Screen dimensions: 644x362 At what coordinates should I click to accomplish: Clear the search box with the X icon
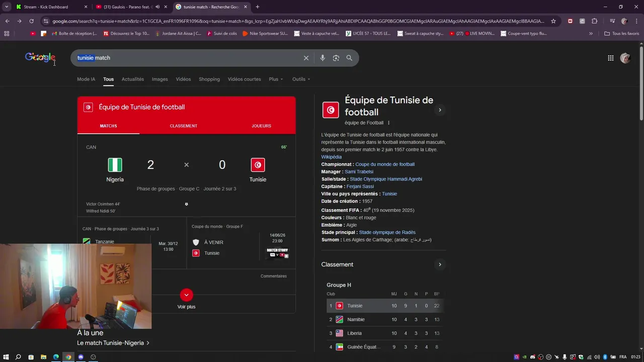[306, 58]
